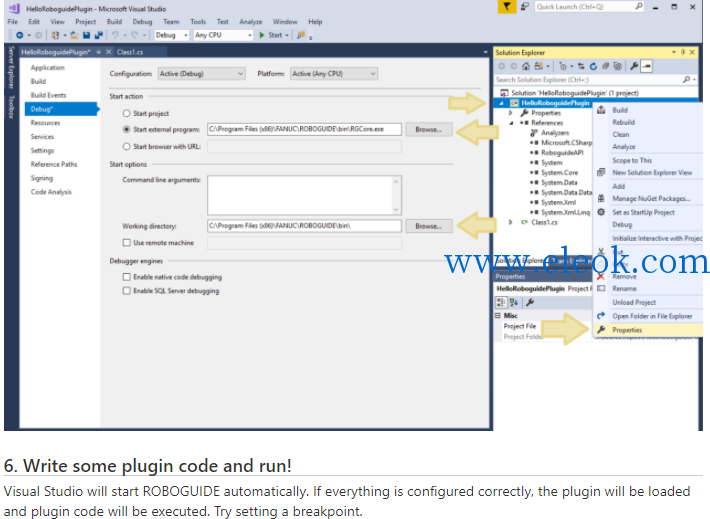Click Browse next to Working directory
The image size is (710, 519).
coord(428,226)
